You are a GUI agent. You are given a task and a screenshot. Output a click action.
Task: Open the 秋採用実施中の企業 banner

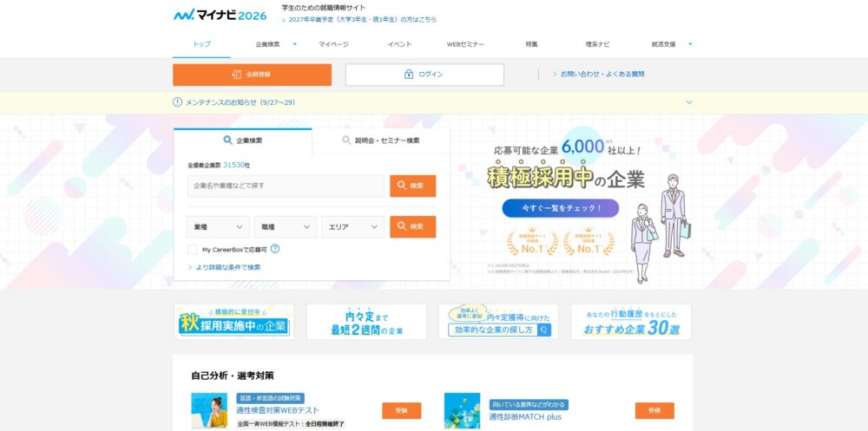234,322
